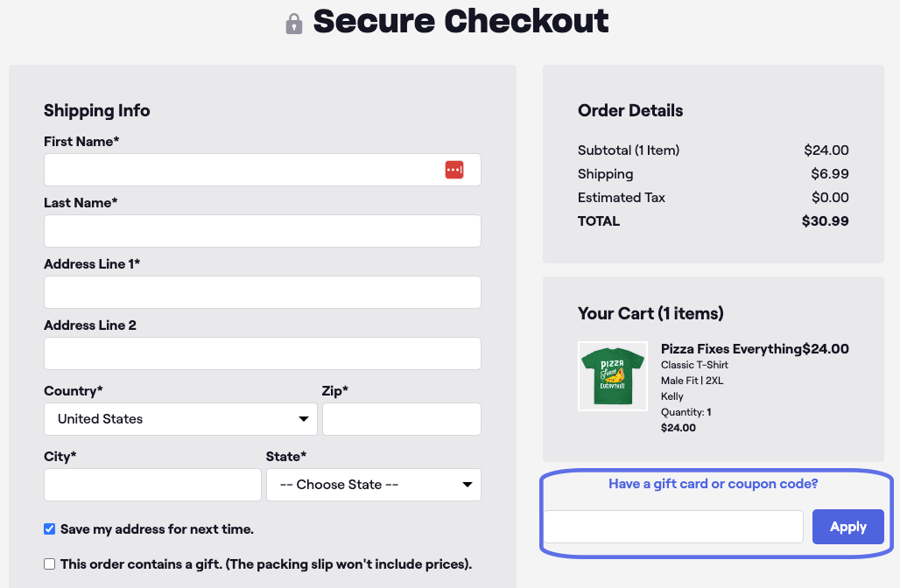Screen dimensions: 900x588
Task: Mark this order as containing a gift
Action: click(49, 563)
